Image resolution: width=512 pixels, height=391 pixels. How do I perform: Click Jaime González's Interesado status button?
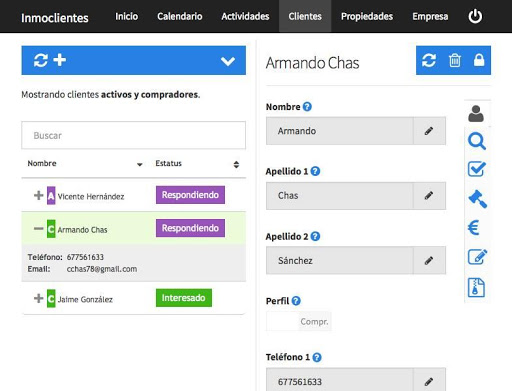click(184, 298)
